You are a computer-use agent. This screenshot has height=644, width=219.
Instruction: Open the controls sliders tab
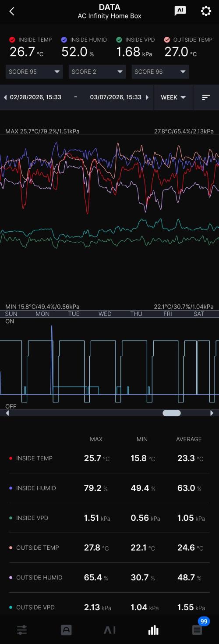tap(22, 630)
